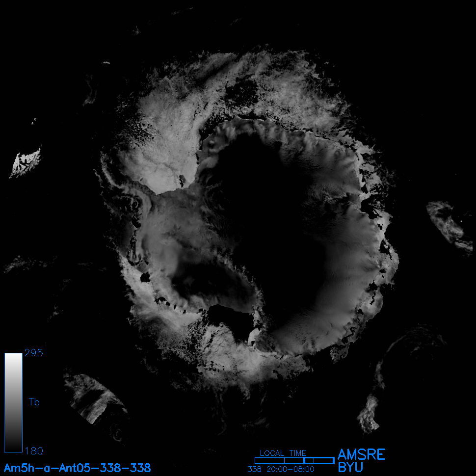Viewport: 476px width, 476px height.
Task: Click the Am5h-a-Ant05-338-338 filename text
Action: tap(78, 468)
